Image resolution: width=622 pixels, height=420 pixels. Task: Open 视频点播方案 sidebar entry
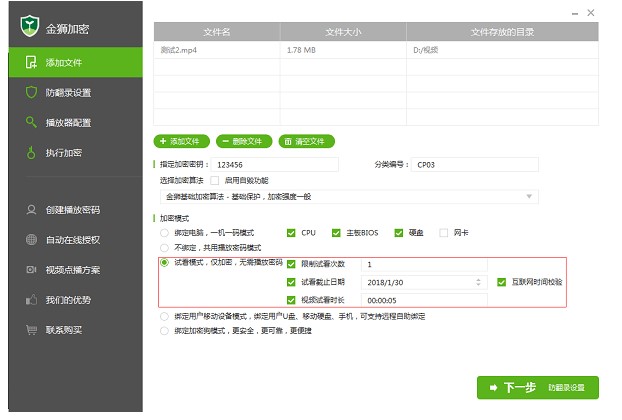tap(75, 270)
